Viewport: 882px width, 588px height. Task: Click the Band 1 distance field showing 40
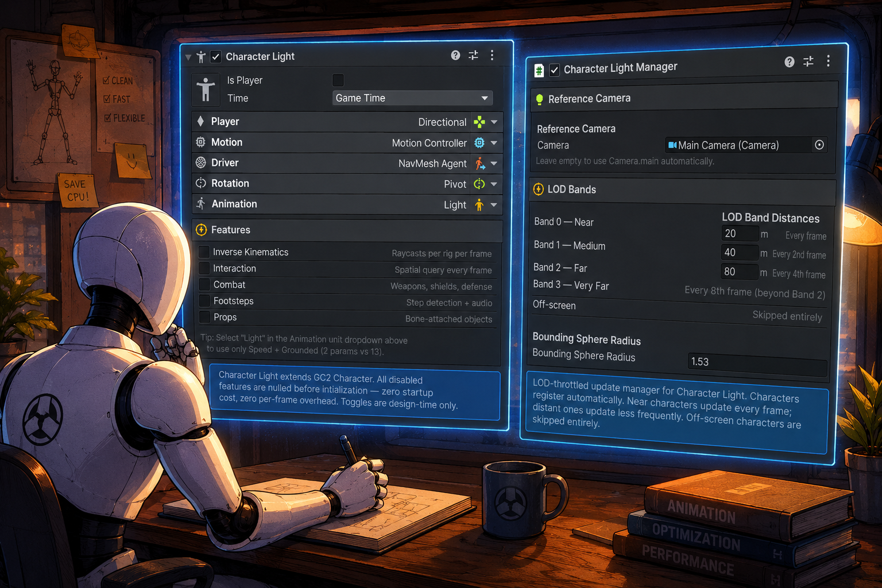740,253
